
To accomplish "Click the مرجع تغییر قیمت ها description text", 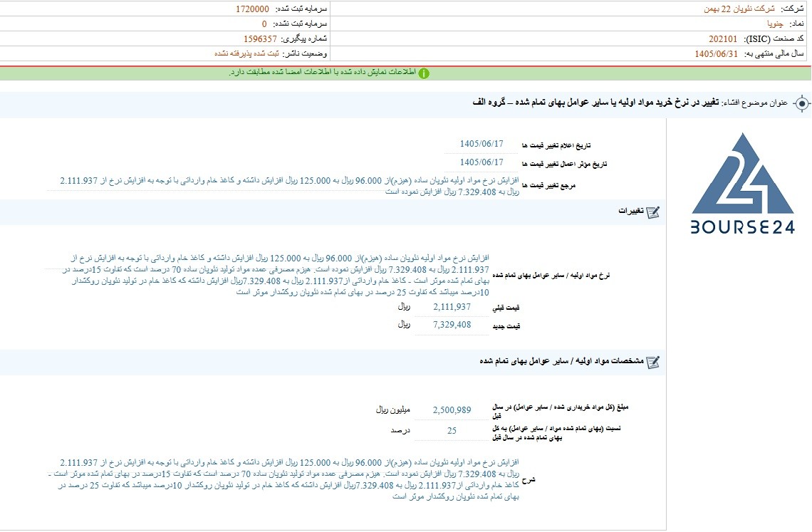I will (289, 186).
